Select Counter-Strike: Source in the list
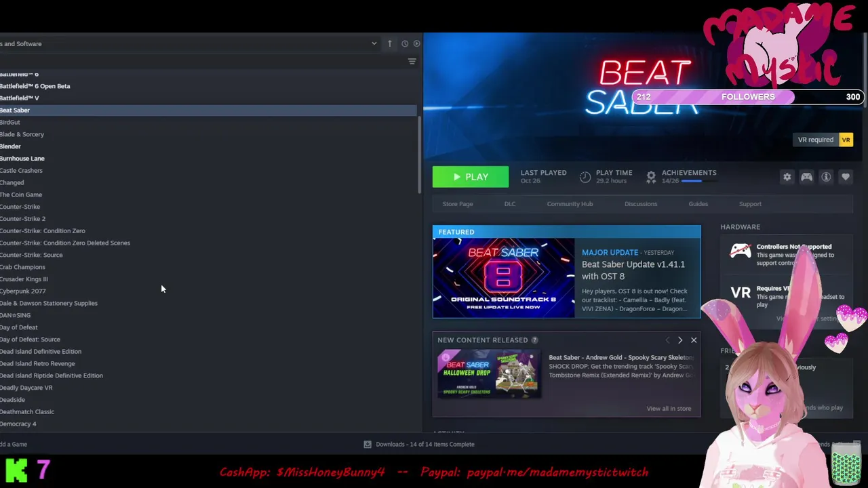 208,255
